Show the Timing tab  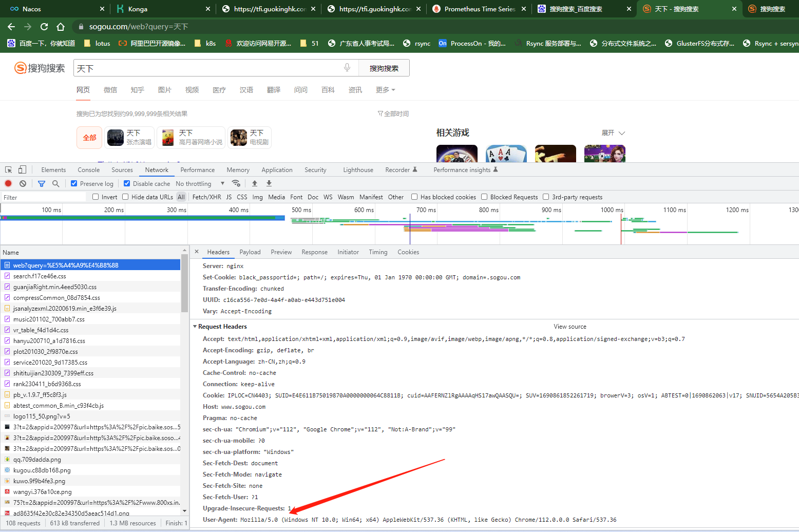pyautogui.click(x=378, y=252)
